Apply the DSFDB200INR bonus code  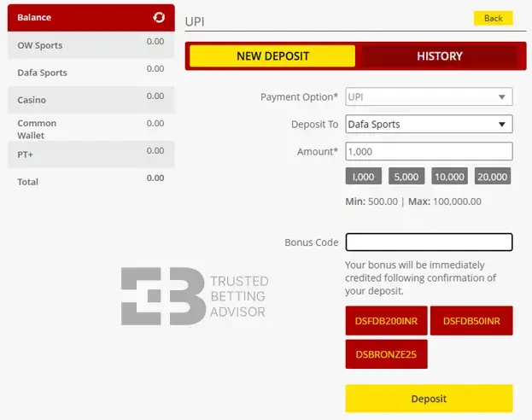(x=387, y=321)
